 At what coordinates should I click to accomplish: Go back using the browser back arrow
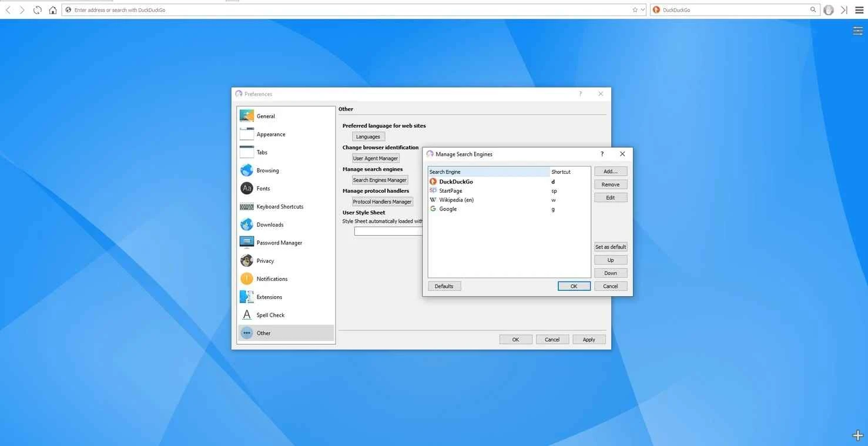[x=8, y=10]
